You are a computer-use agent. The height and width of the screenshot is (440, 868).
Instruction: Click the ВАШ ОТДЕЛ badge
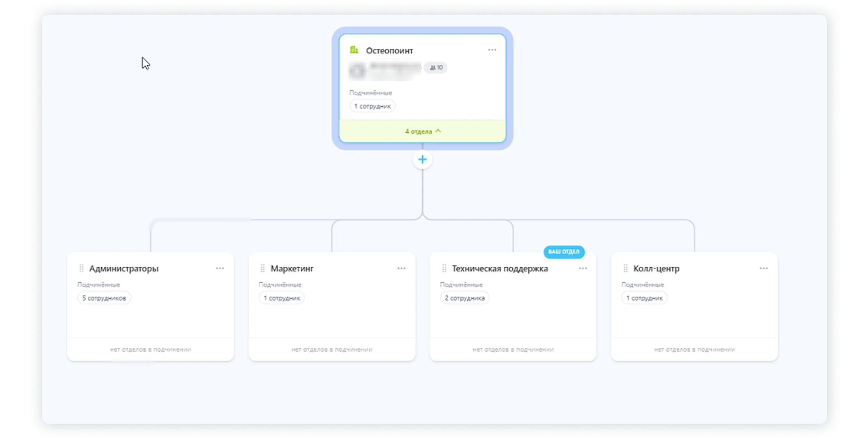pos(565,252)
